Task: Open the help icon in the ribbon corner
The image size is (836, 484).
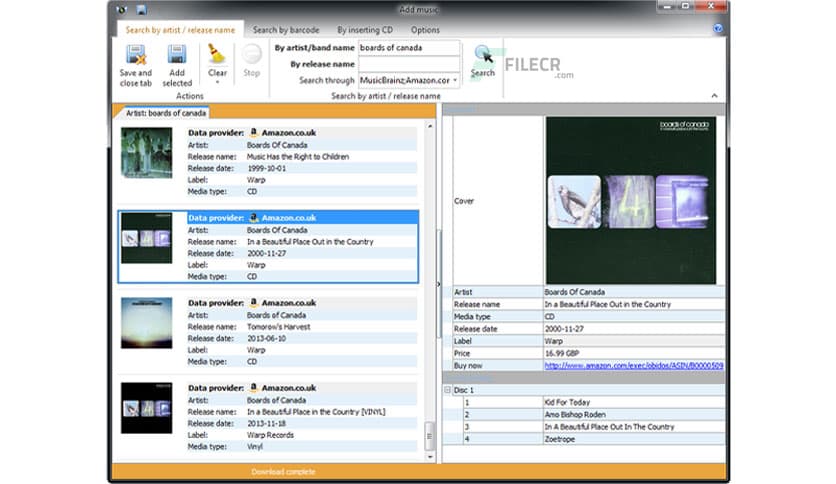Action: click(718, 30)
